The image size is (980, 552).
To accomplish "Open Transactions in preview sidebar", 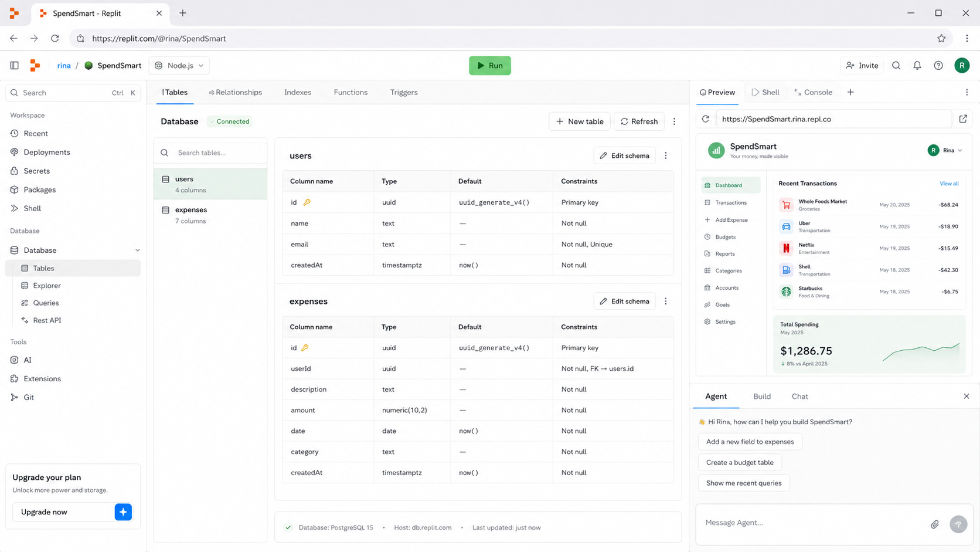I will click(x=730, y=203).
